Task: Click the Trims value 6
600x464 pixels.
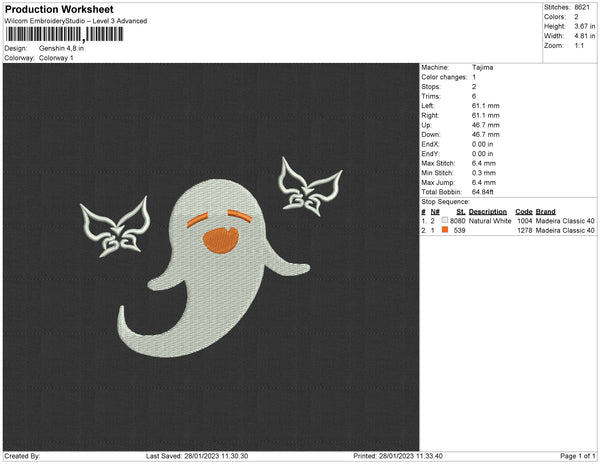Action: coord(474,96)
